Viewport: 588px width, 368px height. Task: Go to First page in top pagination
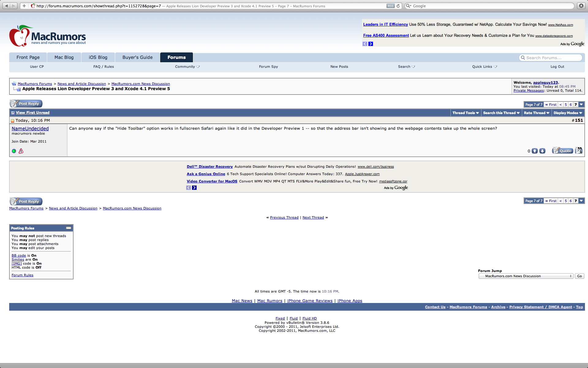551,105
